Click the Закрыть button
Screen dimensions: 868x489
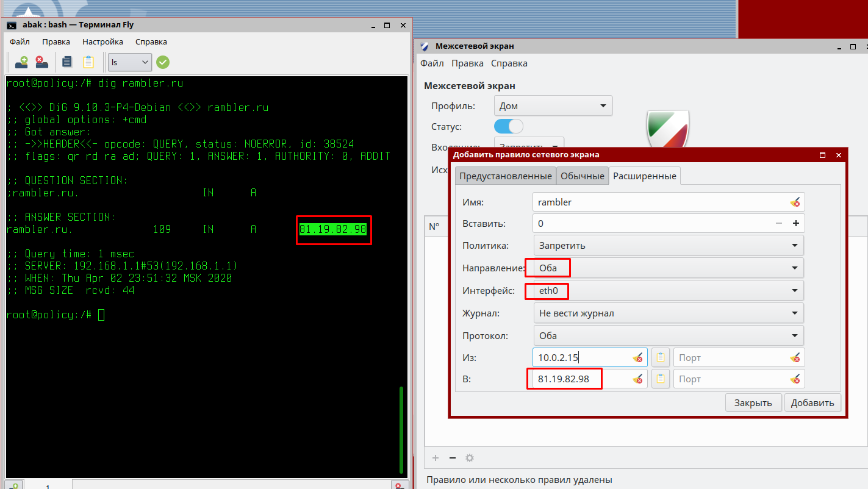pos(753,402)
